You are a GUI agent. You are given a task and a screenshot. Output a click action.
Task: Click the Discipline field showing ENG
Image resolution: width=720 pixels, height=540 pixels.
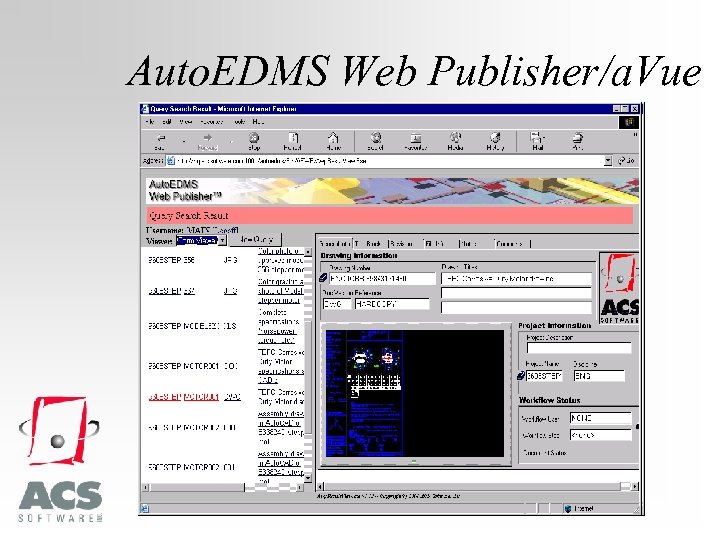click(x=599, y=376)
